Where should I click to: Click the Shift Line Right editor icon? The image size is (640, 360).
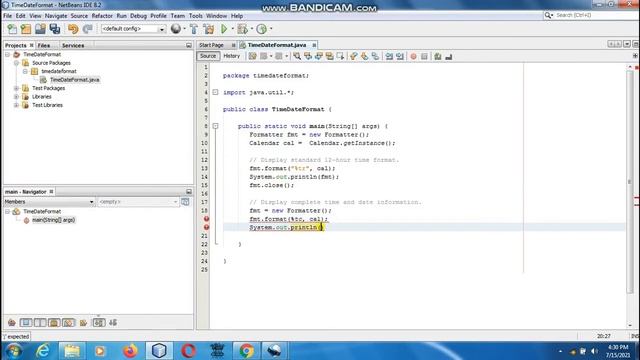400,56
